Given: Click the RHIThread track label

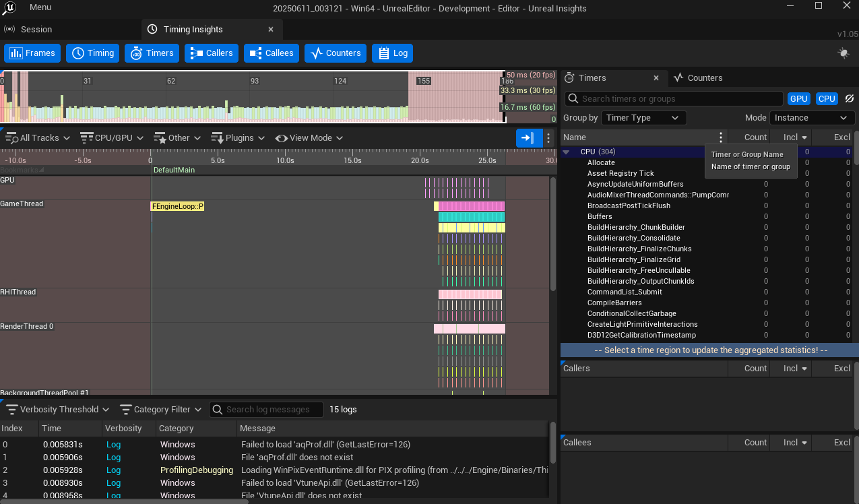Looking at the screenshot, I should click(18, 292).
